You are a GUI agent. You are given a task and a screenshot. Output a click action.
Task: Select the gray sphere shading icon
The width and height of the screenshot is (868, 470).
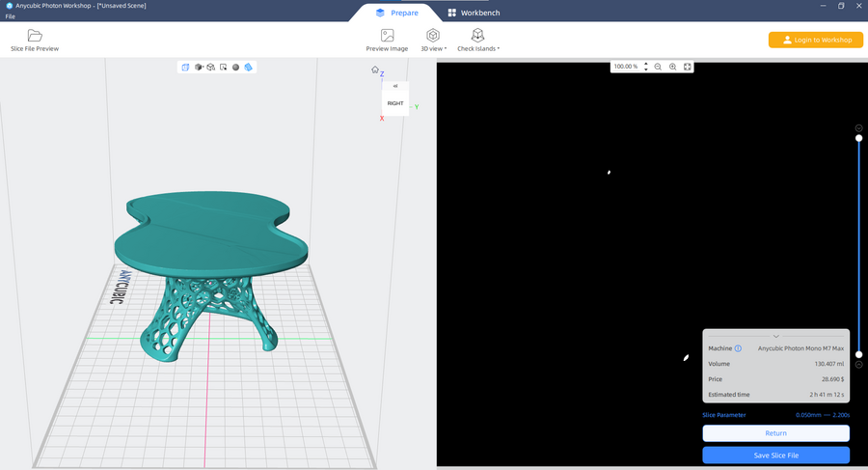pyautogui.click(x=235, y=68)
